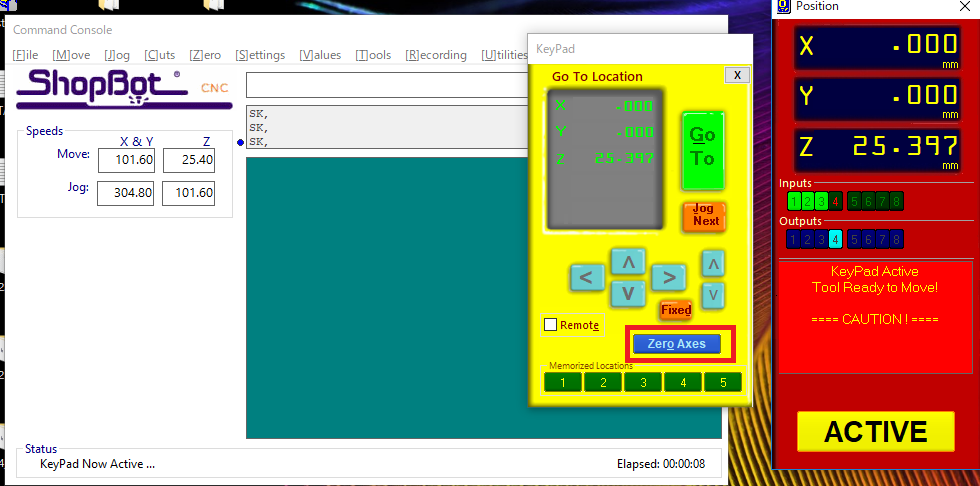The image size is (980, 486).
Task: Toggle output 3 switch
Action: click(821, 239)
